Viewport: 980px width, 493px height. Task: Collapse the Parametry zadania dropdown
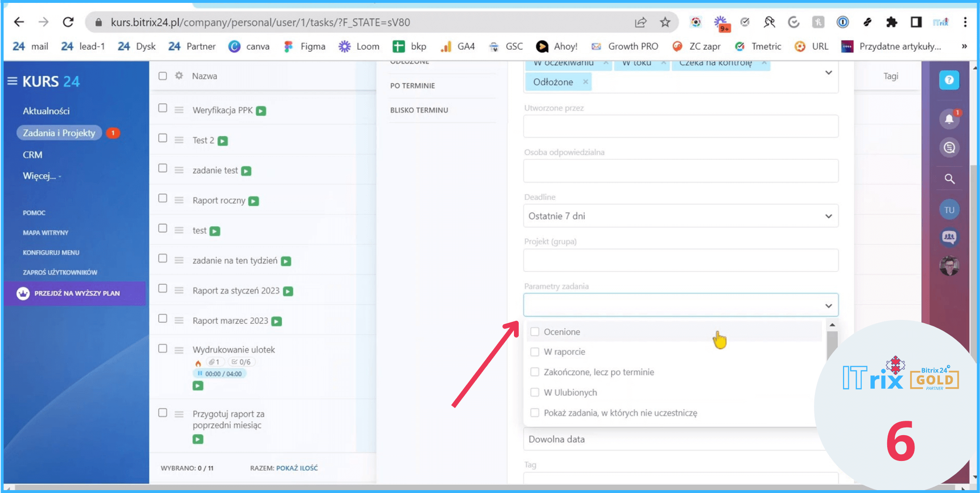point(828,306)
